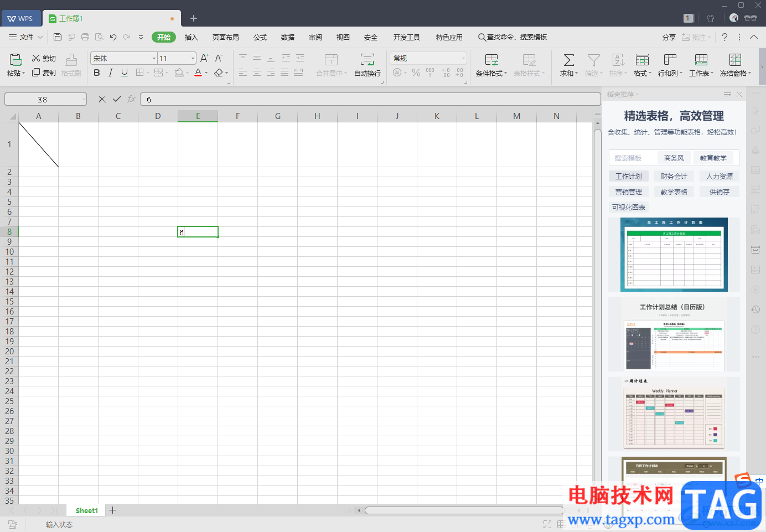The width and height of the screenshot is (766, 532).
Task: Add a new sheet with the plus button
Action: coord(113,510)
